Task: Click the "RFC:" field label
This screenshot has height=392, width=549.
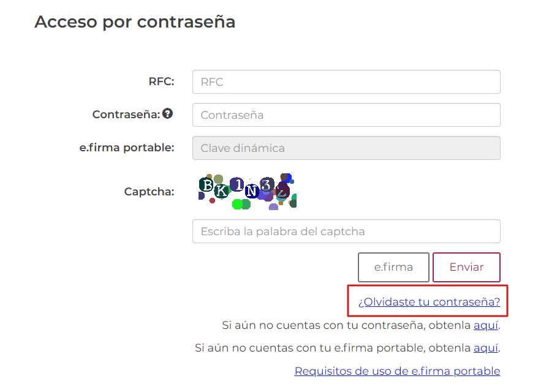Action: click(161, 81)
